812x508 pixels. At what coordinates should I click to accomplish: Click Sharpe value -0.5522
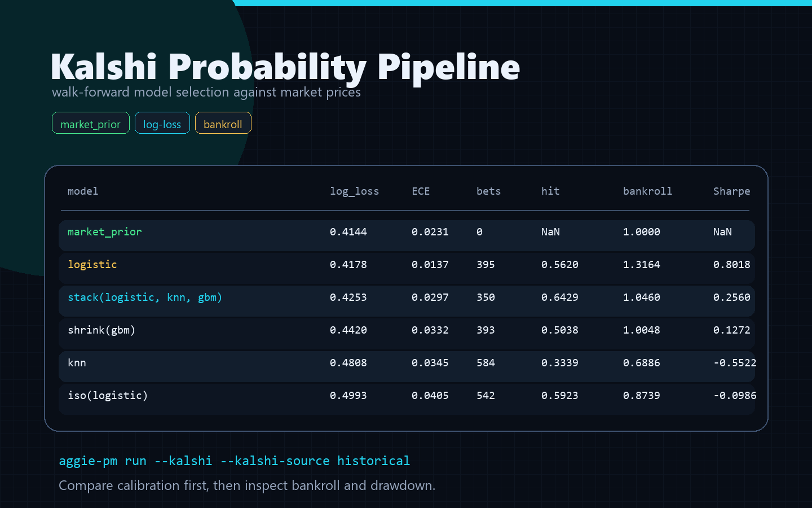point(735,363)
